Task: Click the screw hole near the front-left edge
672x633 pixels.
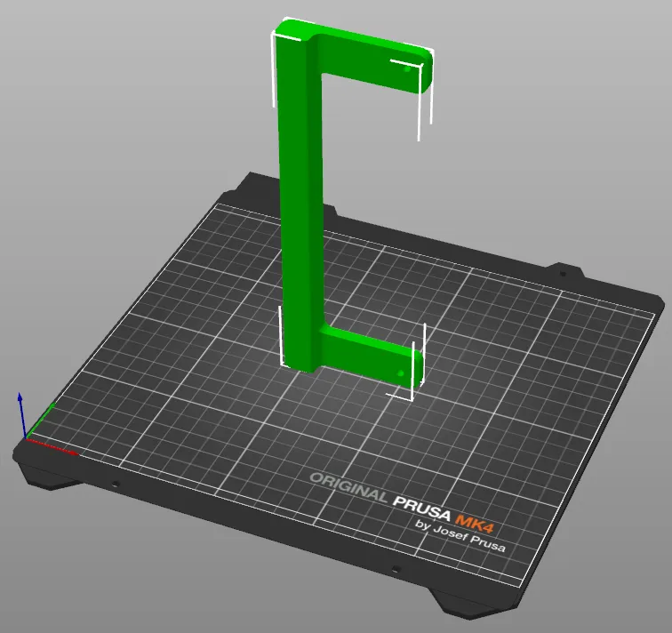Action: pyautogui.click(x=115, y=485)
